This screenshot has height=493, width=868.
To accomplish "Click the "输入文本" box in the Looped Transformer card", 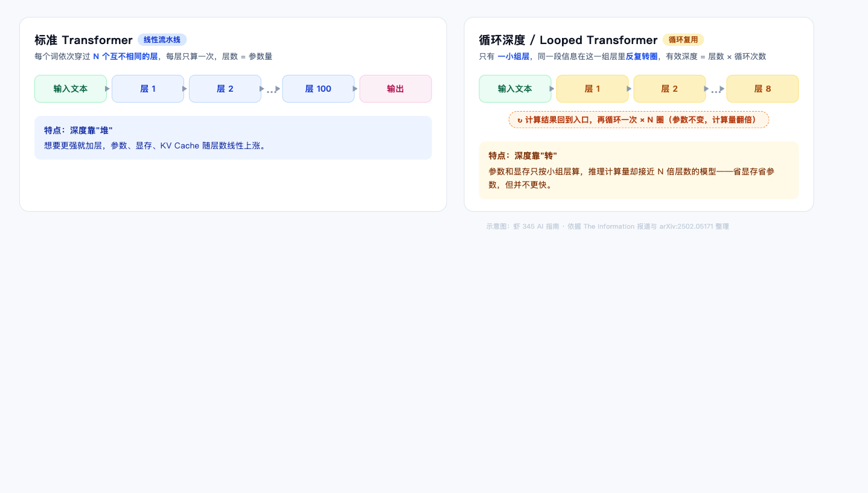I will click(515, 89).
